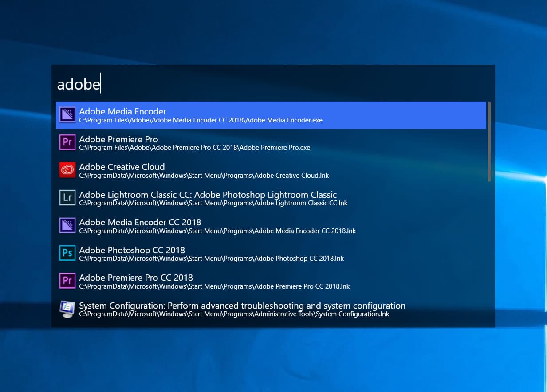547x392 pixels.
Task: Open the "Adobe Photoshop CC 2018" result title
Action: coord(132,250)
